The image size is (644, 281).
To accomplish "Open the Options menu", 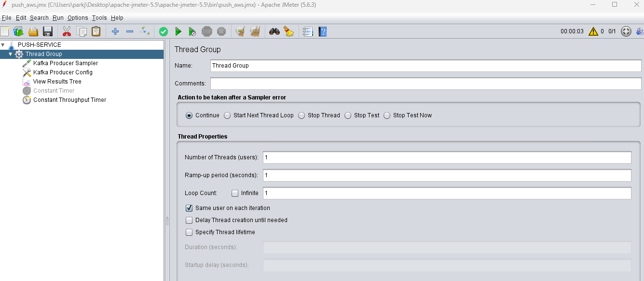I will (x=78, y=18).
